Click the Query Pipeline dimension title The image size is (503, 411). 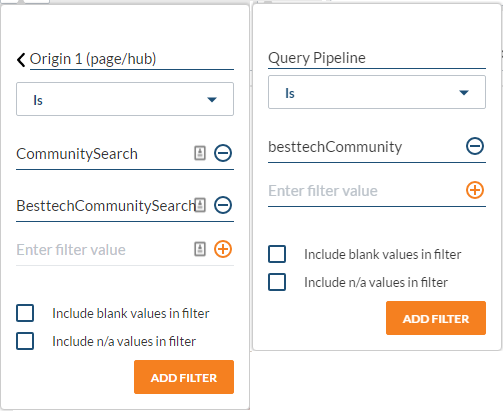(317, 58)
